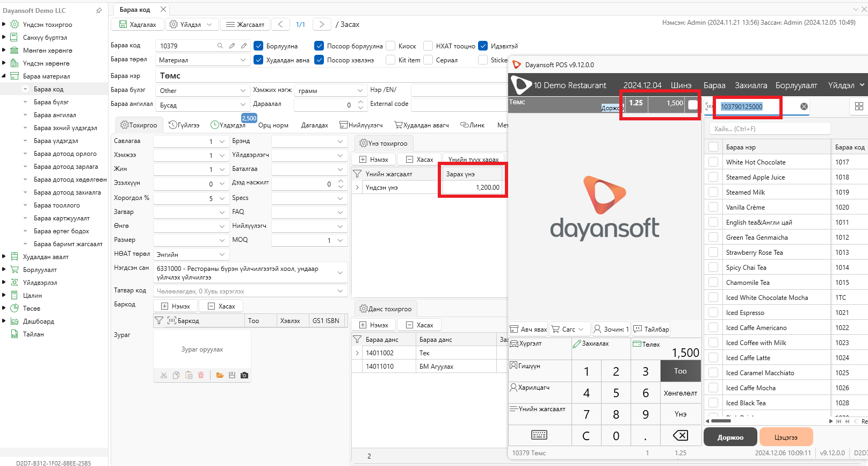Click the cut scissors icon under Зураг
The height and width of the screenshot is (466, 868).
point(164,375)
